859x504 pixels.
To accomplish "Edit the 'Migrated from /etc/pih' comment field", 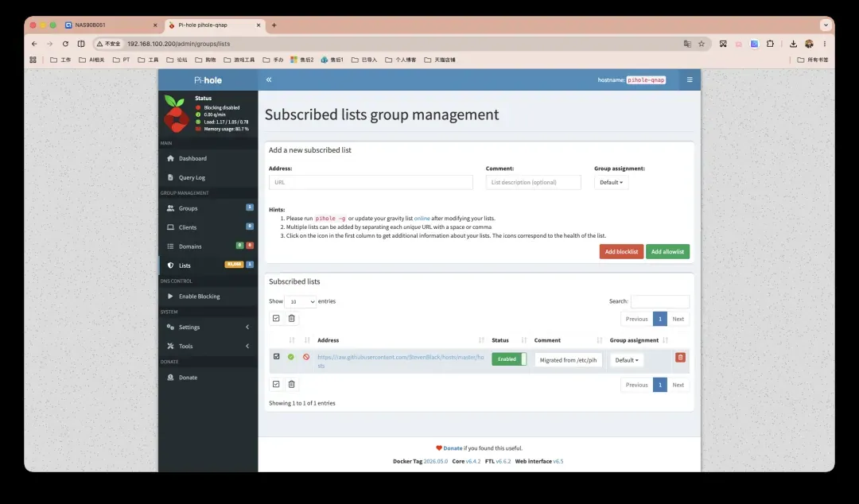I will (568, 360).
